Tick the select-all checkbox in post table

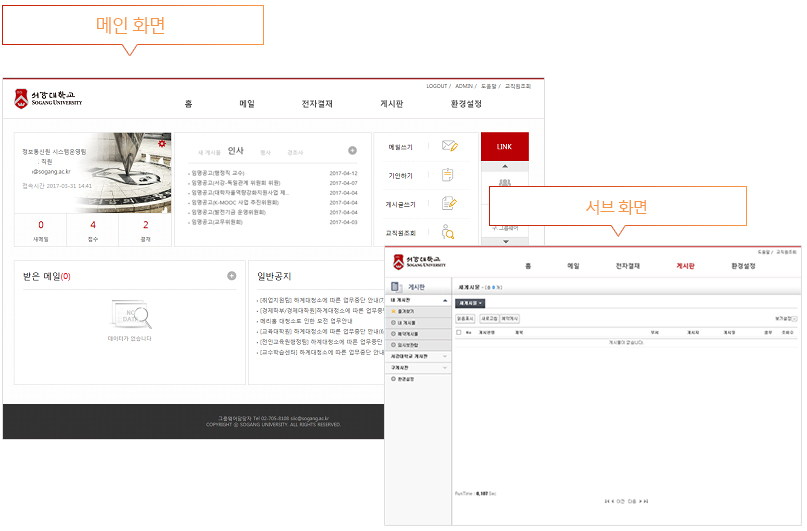click(459, 332)
